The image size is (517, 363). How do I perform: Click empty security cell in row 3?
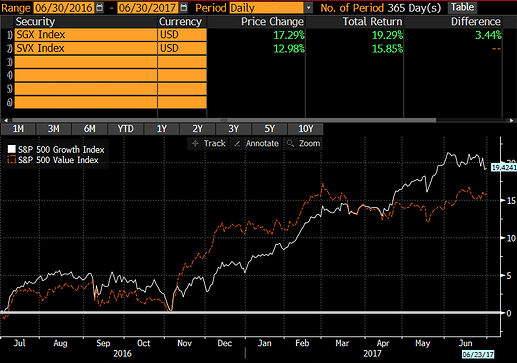click(85, 62)
